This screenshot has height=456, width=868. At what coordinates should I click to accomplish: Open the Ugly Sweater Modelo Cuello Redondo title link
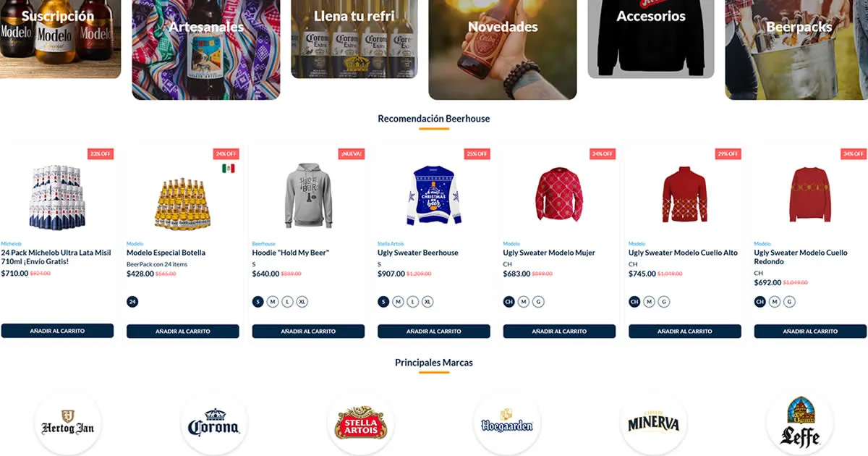(801, 257)
